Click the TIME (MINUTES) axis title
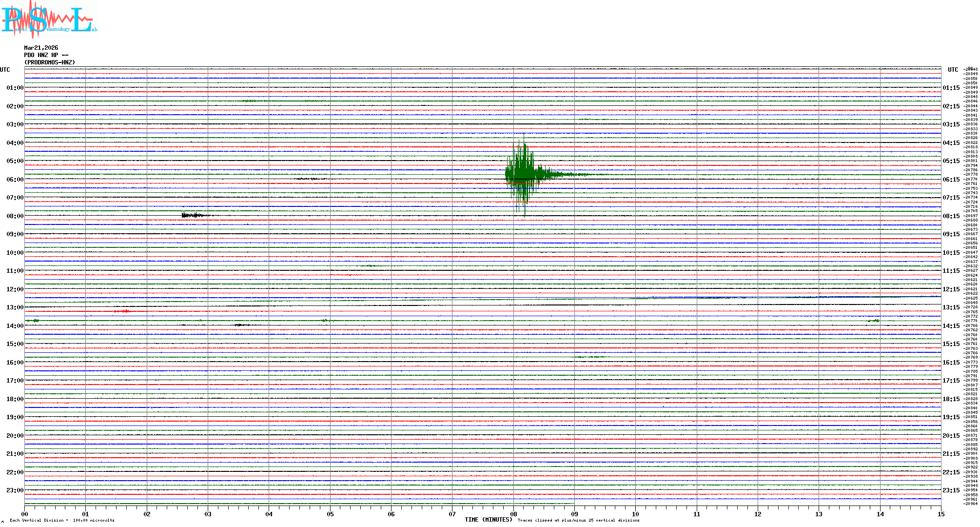 pos(488,520)
